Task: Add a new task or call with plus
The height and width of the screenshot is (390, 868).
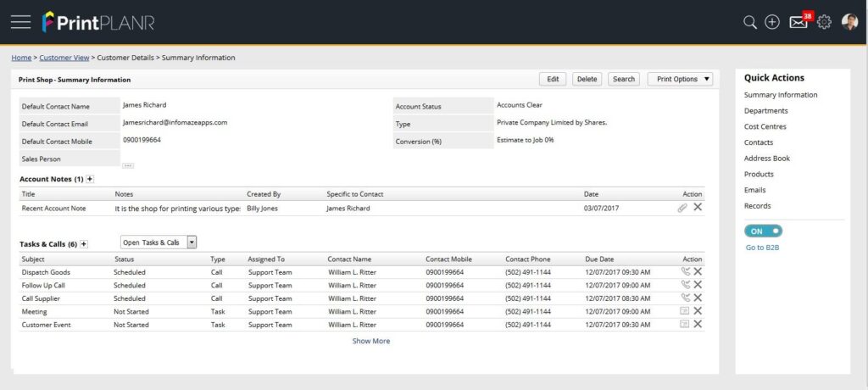Action: point(84,244)
